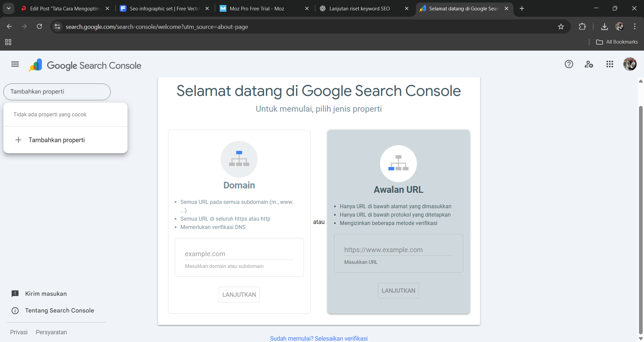Click the example.com domain input field
The height and width of the screenshot is (342, 644).
pyautogui.click(x=239, y=254)
